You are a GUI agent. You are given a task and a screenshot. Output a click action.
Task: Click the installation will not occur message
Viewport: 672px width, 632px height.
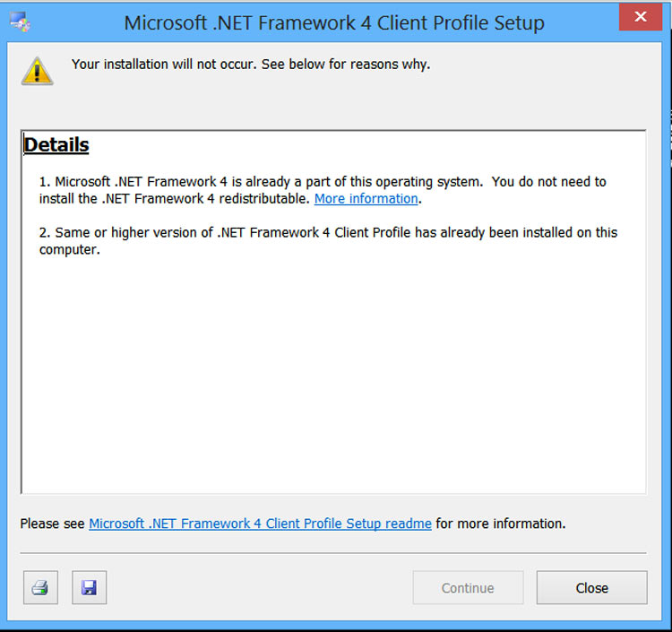pos(251,65)
